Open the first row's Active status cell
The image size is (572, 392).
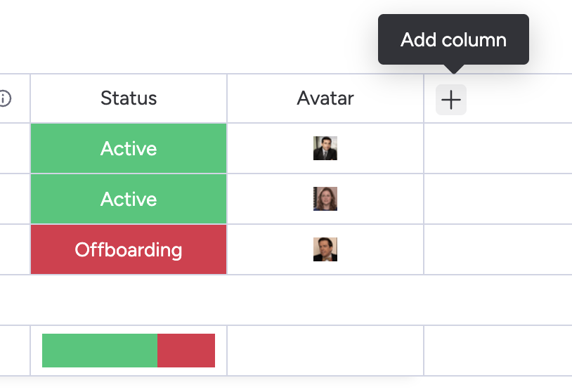tap(129, 148)
